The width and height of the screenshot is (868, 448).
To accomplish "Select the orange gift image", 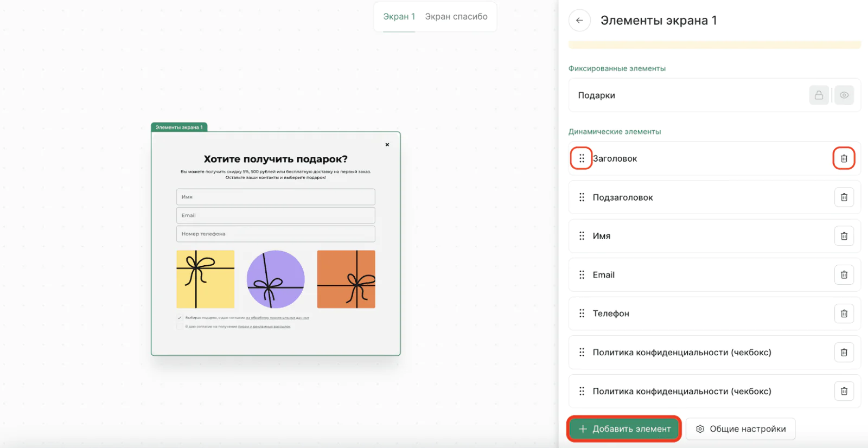I will [346, 279].
